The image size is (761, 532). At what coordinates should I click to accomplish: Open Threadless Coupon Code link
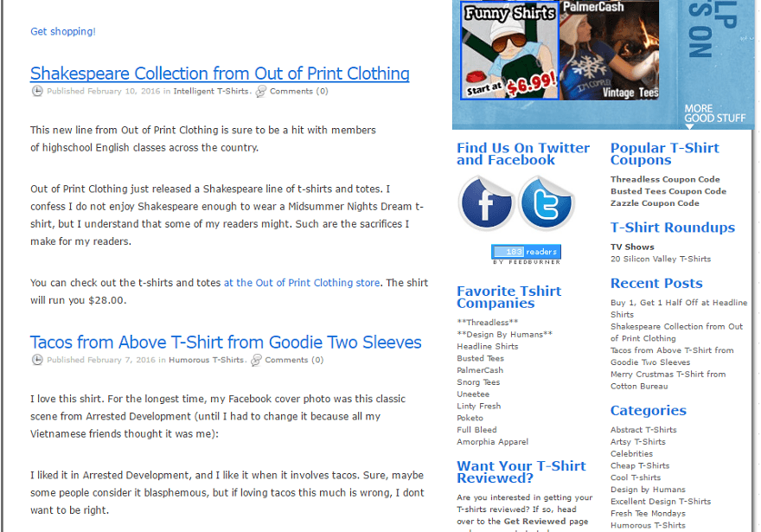[665, 179]
